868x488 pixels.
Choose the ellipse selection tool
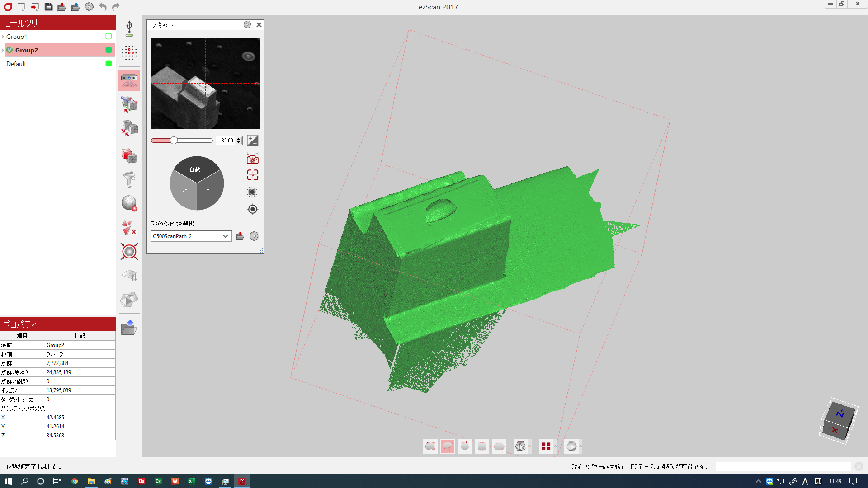pos(499,446)
